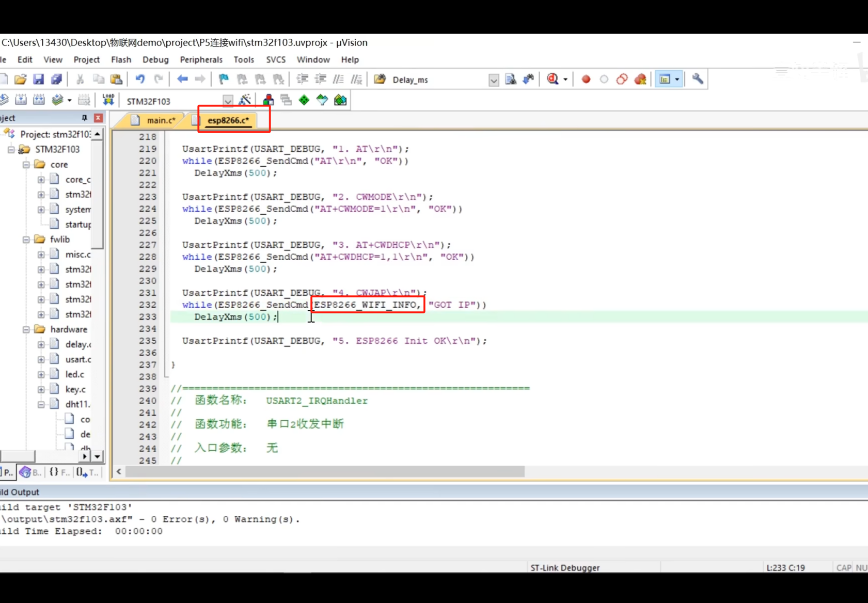Click the ST-Link Debugger status text
The height and width of the screenshot is (603, 868).
pos(565,568)
